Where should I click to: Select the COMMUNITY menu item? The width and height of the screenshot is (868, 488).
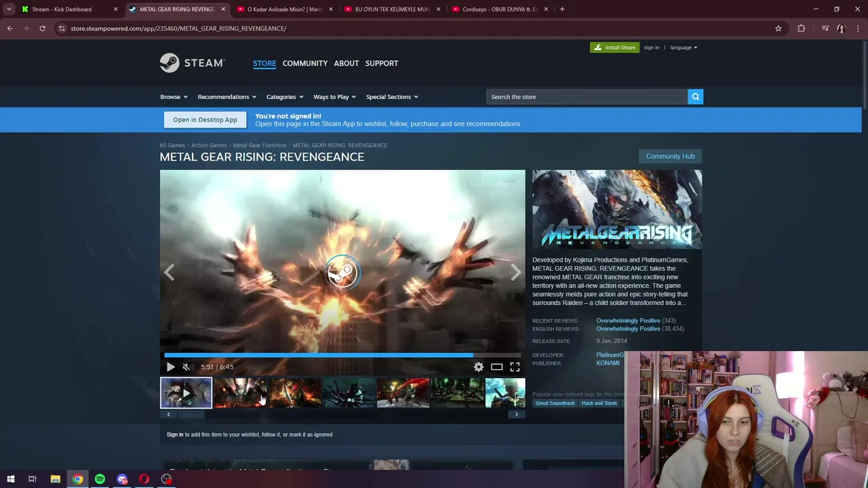click(x=305, y=63)
